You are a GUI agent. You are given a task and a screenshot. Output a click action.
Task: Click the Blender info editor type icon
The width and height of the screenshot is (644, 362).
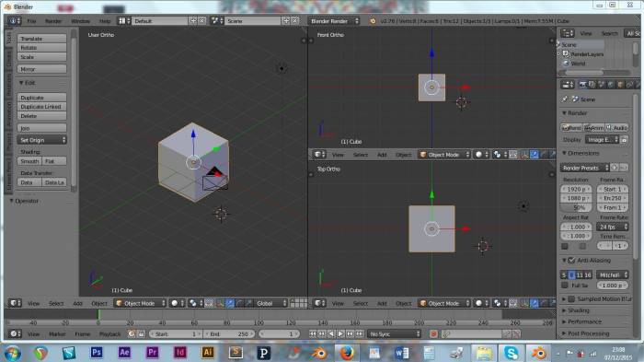[13, 20]
